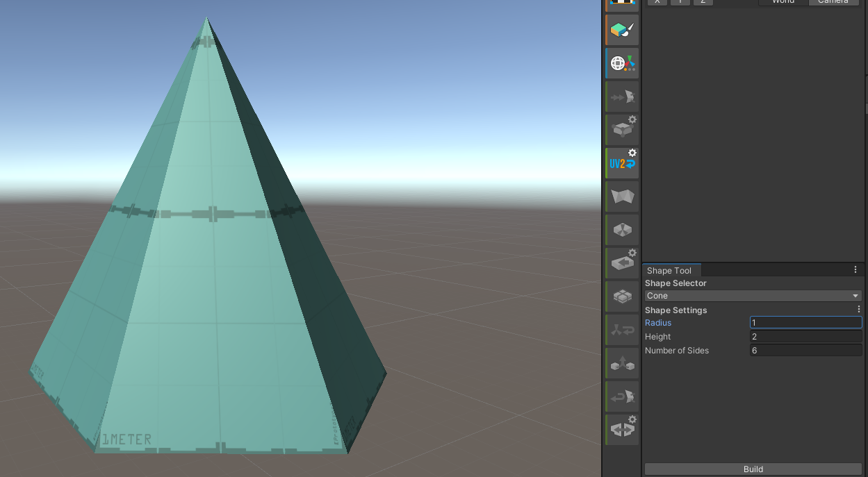Click the cube-with-gear settings icon above UV2
Screen dimensions: 868x477
(621, 128)
